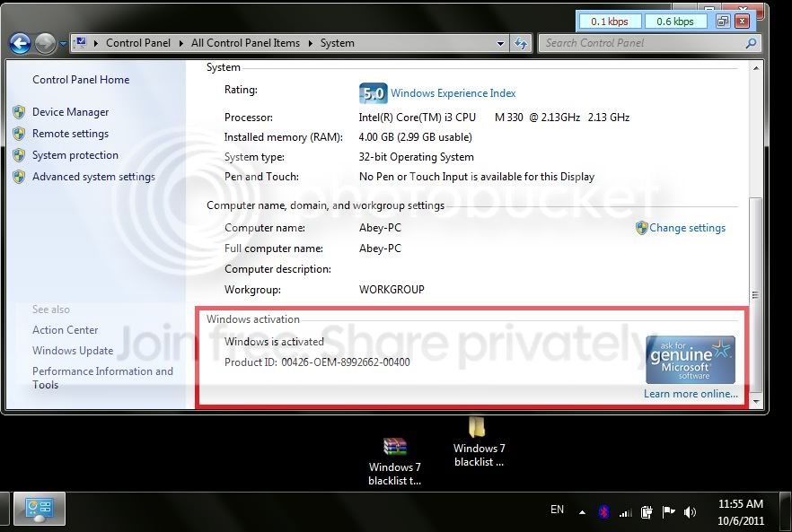Click the search magnifier icon
The width and height of the screenshot is (792, 532).
(x=751, y=43)
